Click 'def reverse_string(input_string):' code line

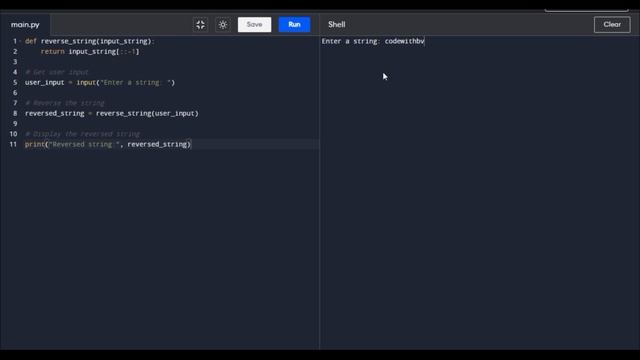click(x=89, y=41)
